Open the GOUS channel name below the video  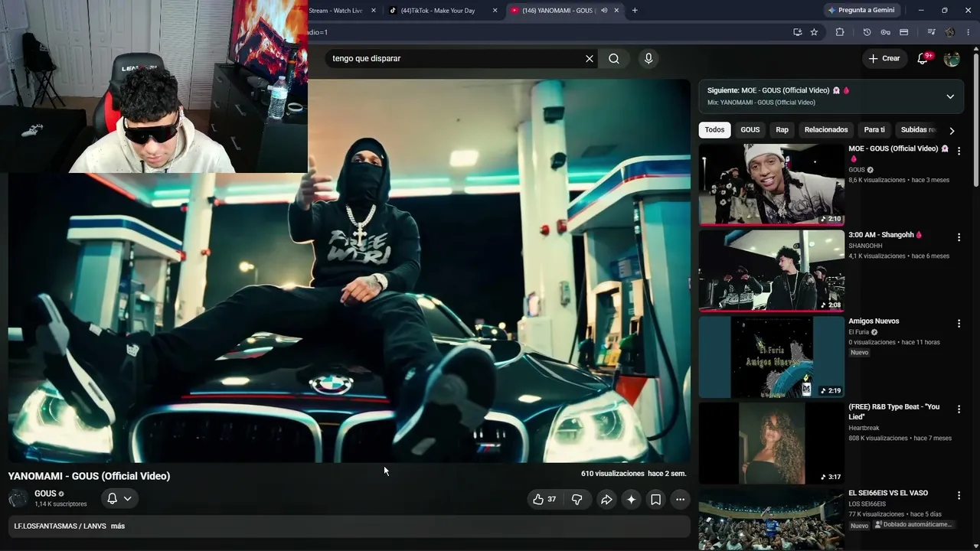point(45,494)
